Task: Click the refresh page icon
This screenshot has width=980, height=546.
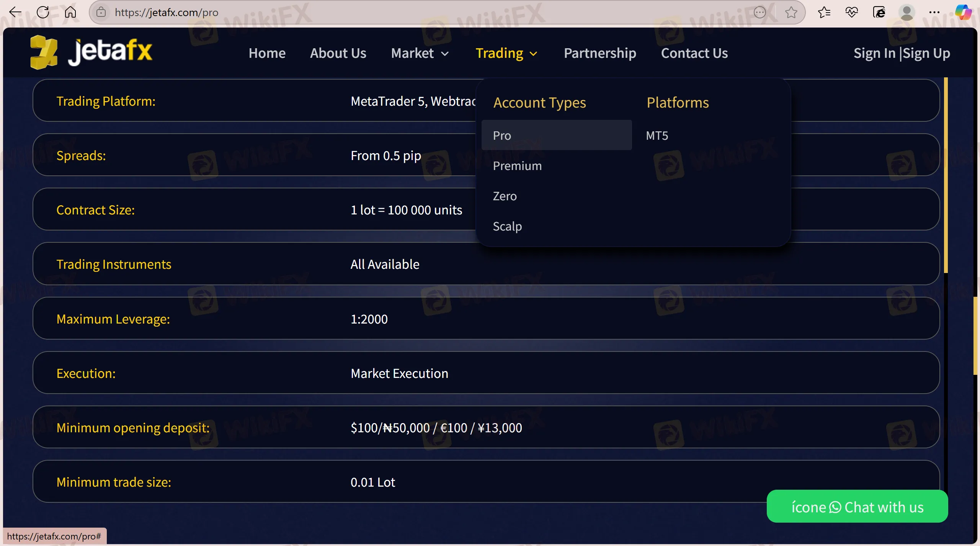Action: (x=43, y=12)
